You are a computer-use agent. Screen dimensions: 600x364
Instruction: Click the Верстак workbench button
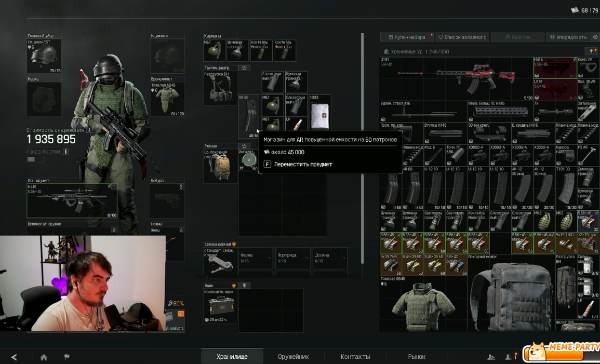517,37
